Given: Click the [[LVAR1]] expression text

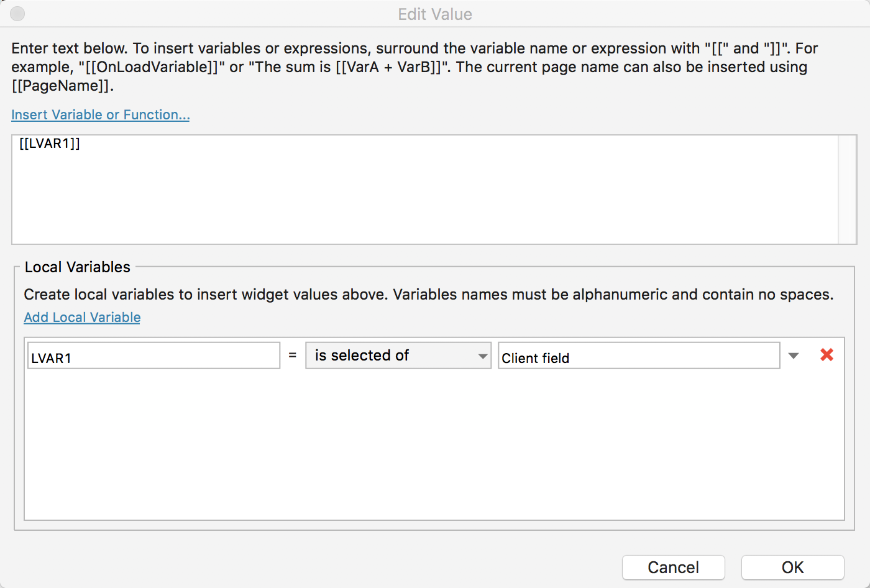Looking at the screenshot, I should pos(49,142).
